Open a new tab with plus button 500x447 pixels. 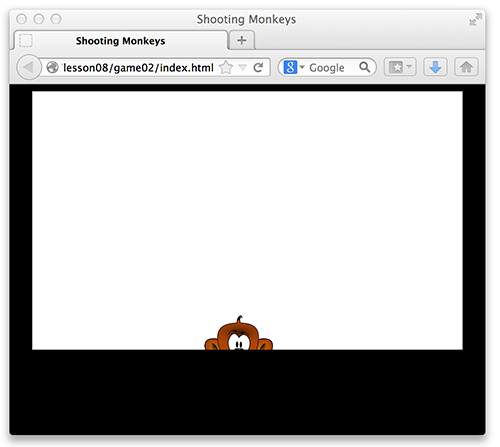click(x=242, y=40)
